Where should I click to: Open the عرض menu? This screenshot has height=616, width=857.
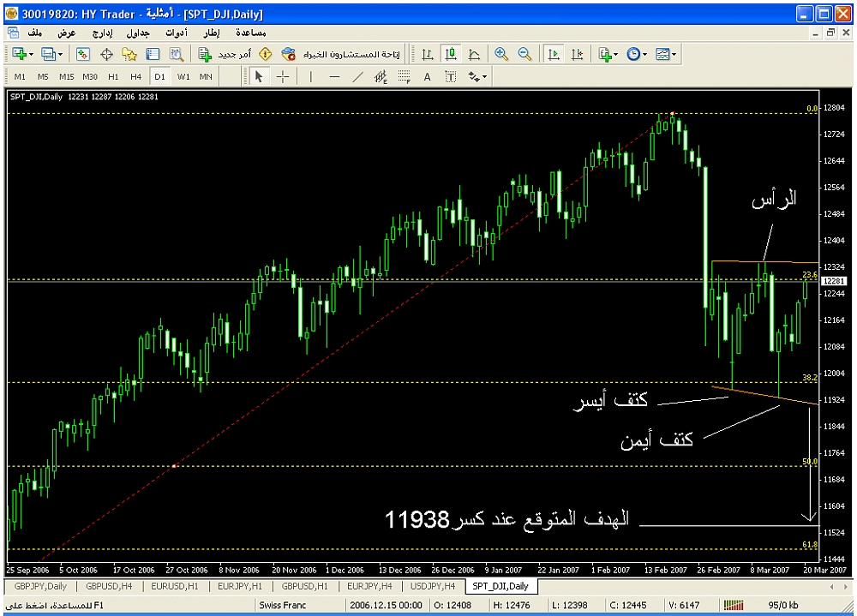tap(67, 33)
